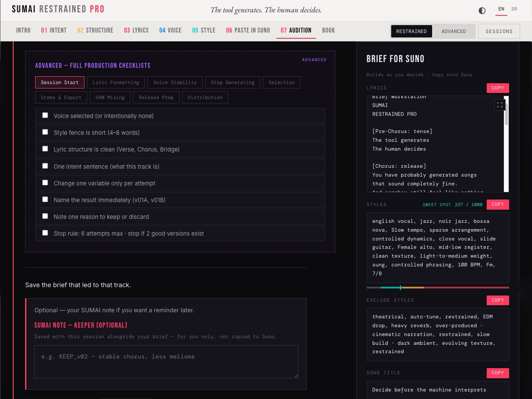Click 'ADVANCED — FULL PRODUCTION CHECKLISTS' heading
The width and height of the screenshot is (532, 399).
[x=93, y=66]
